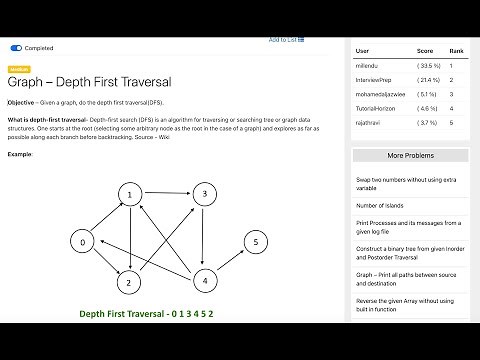Click the Rank column header
Image resolution: width=480 pixels, height=360 pixels.
click(456, 51)
